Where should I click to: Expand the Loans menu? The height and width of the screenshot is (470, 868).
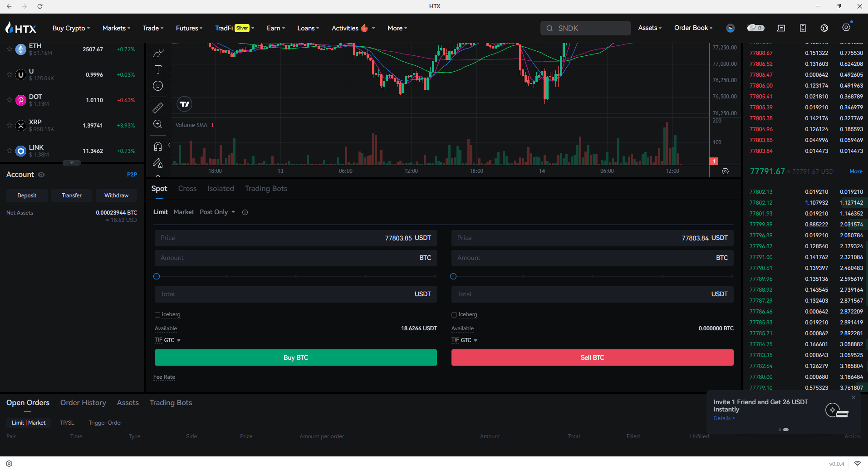309,28
